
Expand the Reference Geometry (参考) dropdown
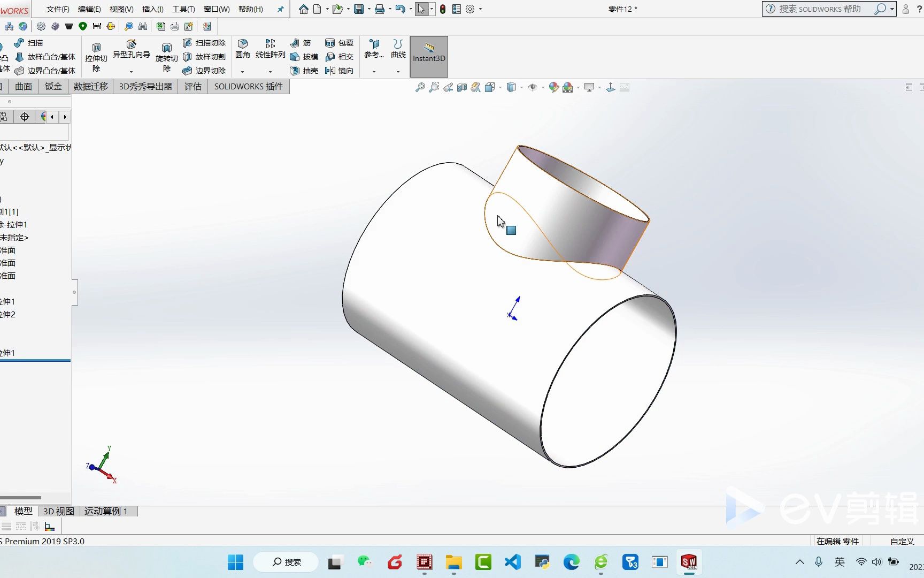coord(374,72)
